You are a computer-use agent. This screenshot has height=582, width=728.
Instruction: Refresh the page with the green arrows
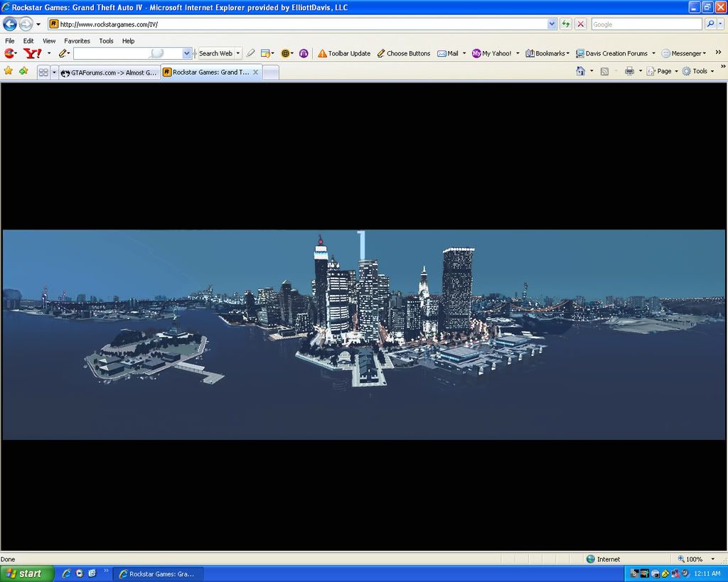(565, 24)
